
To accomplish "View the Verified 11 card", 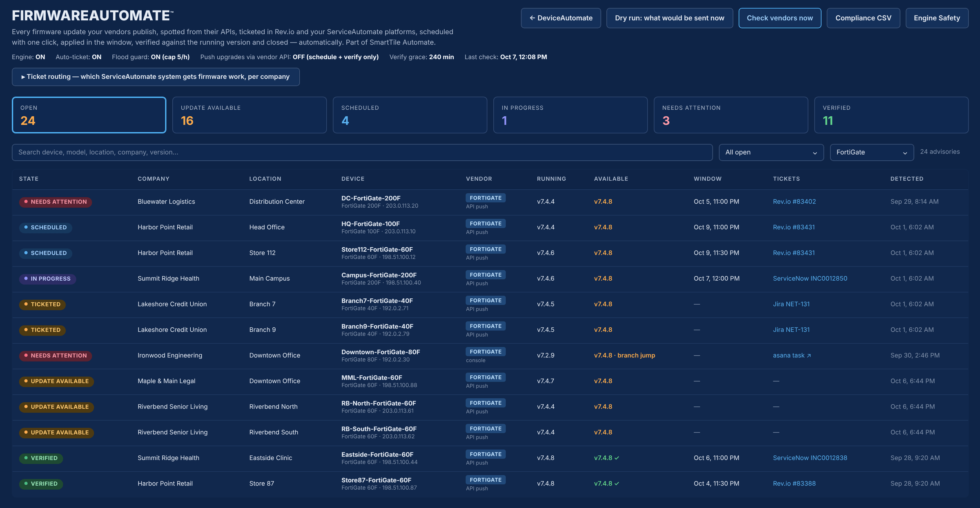I will (x=891, y=115).
